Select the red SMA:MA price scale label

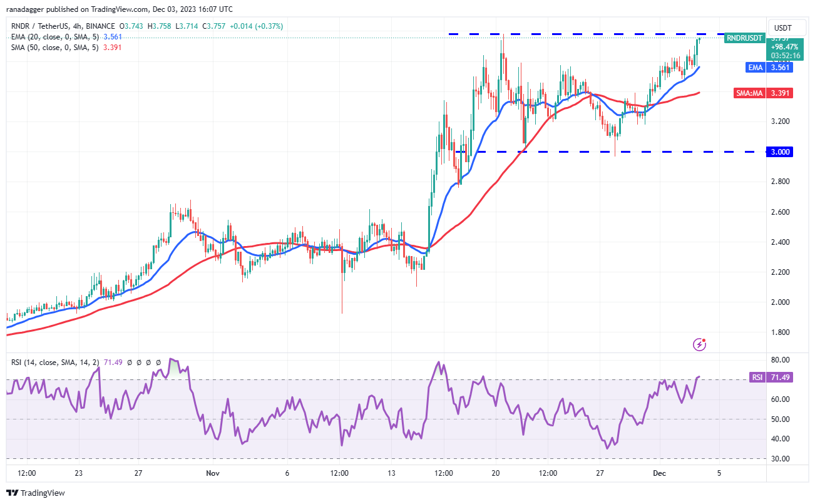click(750, 93)
